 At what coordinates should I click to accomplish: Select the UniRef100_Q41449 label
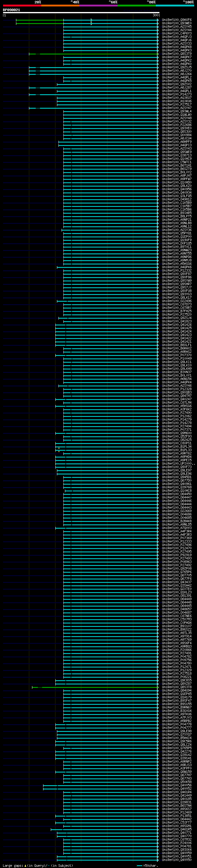(176, 796)
